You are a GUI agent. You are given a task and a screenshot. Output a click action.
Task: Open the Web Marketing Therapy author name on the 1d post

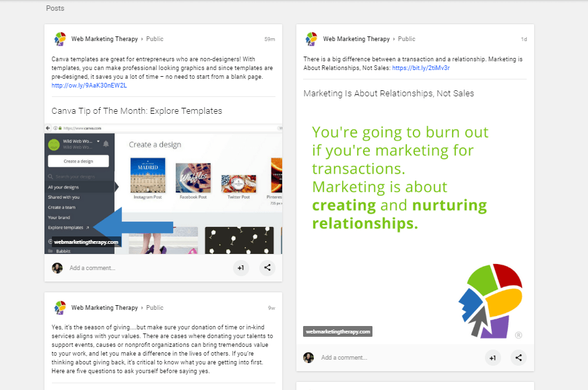[356, 39]
